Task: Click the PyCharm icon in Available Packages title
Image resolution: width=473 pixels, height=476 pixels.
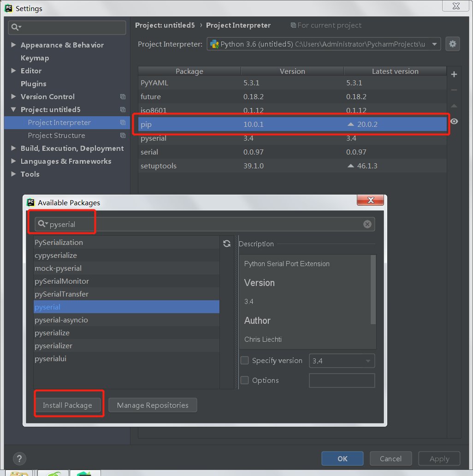Action: pyautogui.click(x=30, y=202)
